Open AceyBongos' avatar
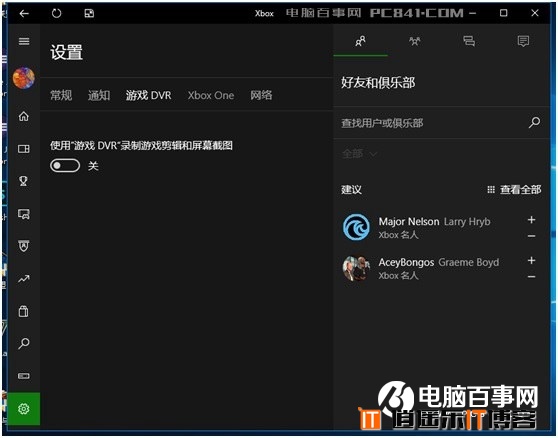The image size is (558, 438). tap(356, 268)
